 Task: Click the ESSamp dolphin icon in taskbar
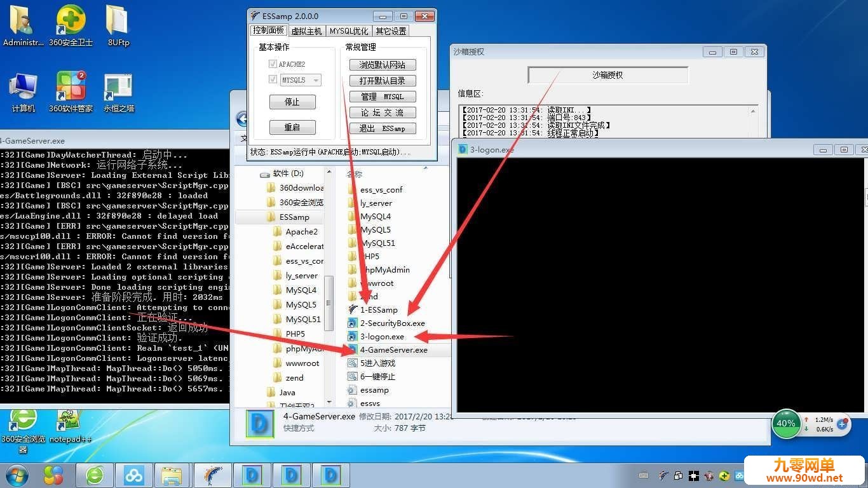click(x=213, y=475)
